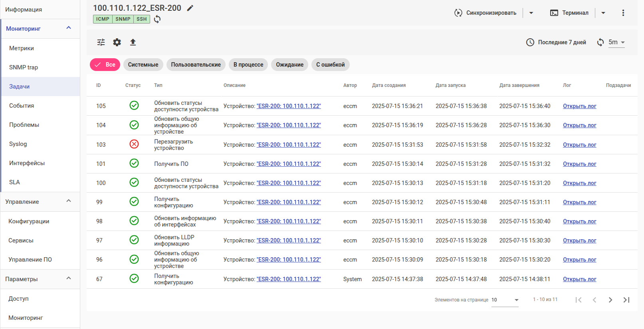This screenshot has height=329, width=644.
Task: Open the 5m refresh interval dropdown
Action: (616, 42)
